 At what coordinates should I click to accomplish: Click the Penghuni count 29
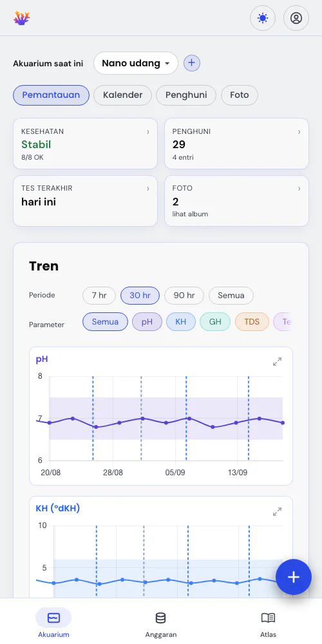click(x=179, y=144)
